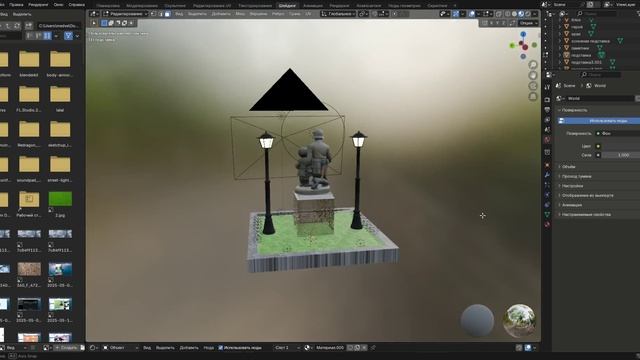640x360 pixels.
Task: Click the properties panel search field
Action: click(x=601, y=75)
